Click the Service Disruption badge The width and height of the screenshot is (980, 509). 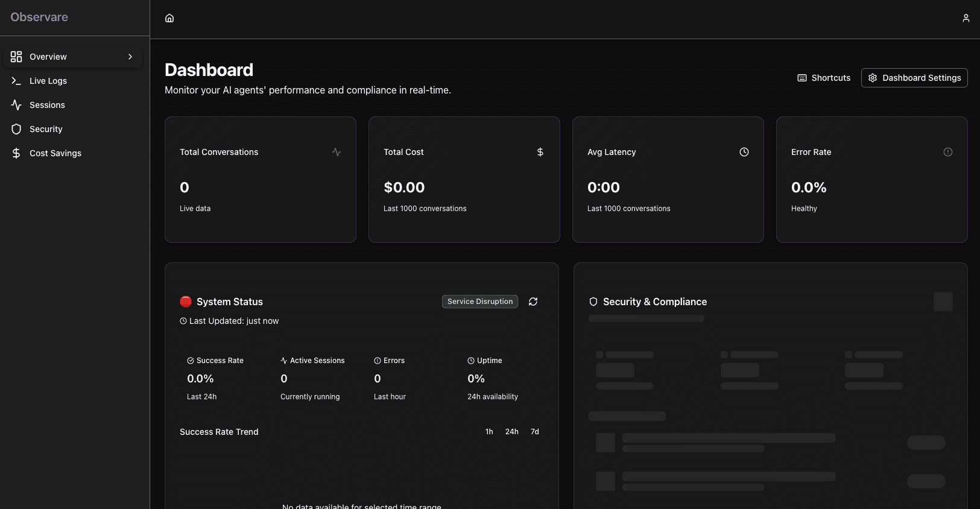pyautogui.click(x=480, y=302)
